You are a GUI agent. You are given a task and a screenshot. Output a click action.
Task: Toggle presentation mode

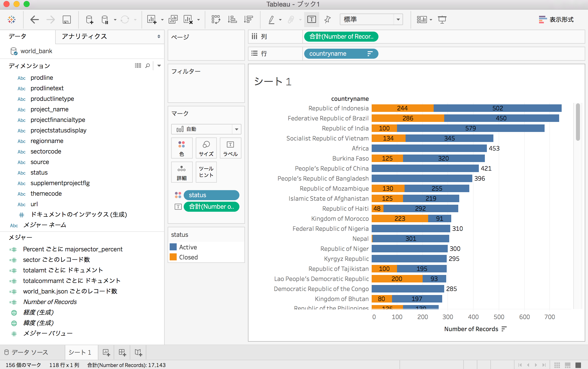pyautogui.click(x=442, y=19)
